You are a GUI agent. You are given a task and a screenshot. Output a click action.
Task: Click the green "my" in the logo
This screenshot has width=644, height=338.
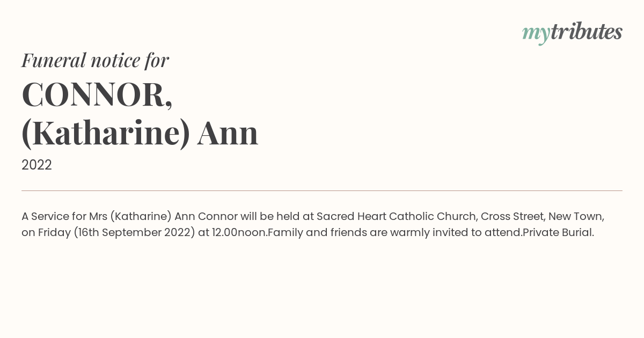click(x=536, y=33)
